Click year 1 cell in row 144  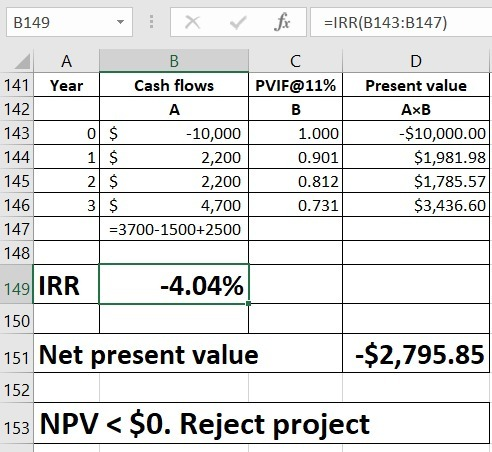pyautogui.click(x=66, y=157)
